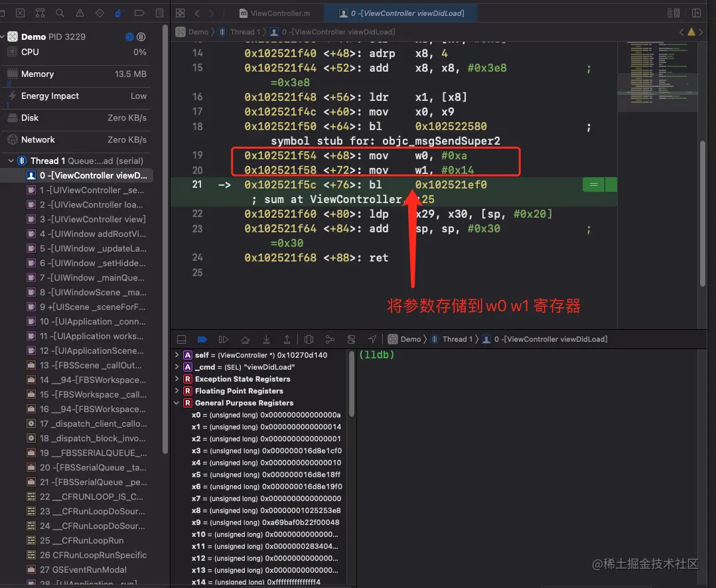Click the assembly editor vertical scrollbar
716x588 pixels.
[x=703, y=213]
